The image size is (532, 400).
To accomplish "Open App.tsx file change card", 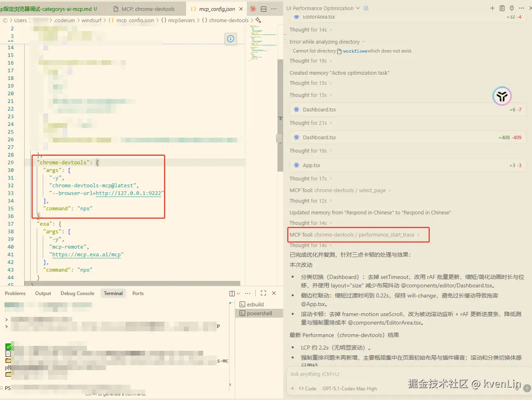I will coord(408,165).
